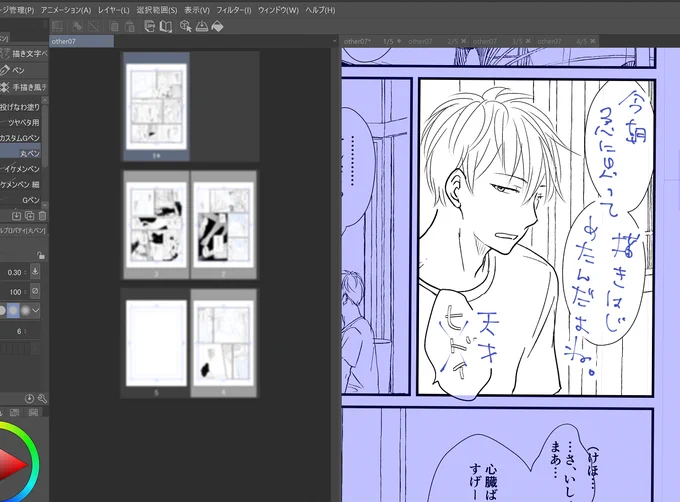The image size is (680, 502).
Task: Click the delete sub tool trash icon
Action: 42,215
